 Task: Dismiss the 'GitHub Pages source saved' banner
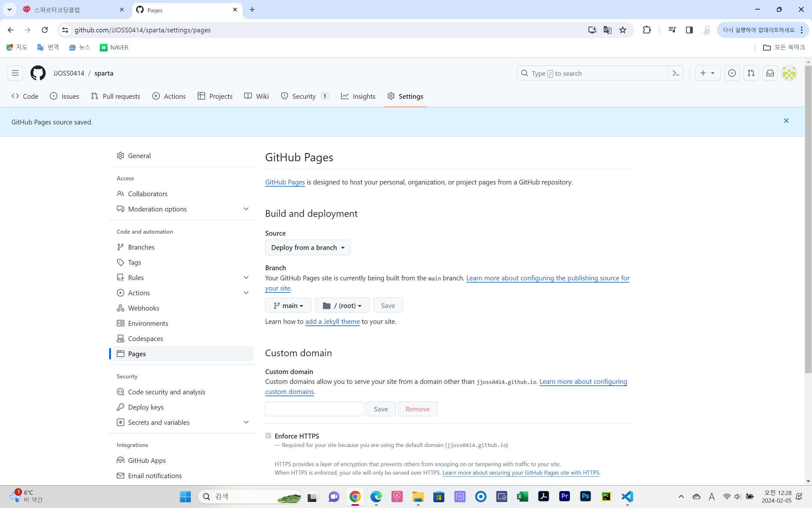coord(786,121)
